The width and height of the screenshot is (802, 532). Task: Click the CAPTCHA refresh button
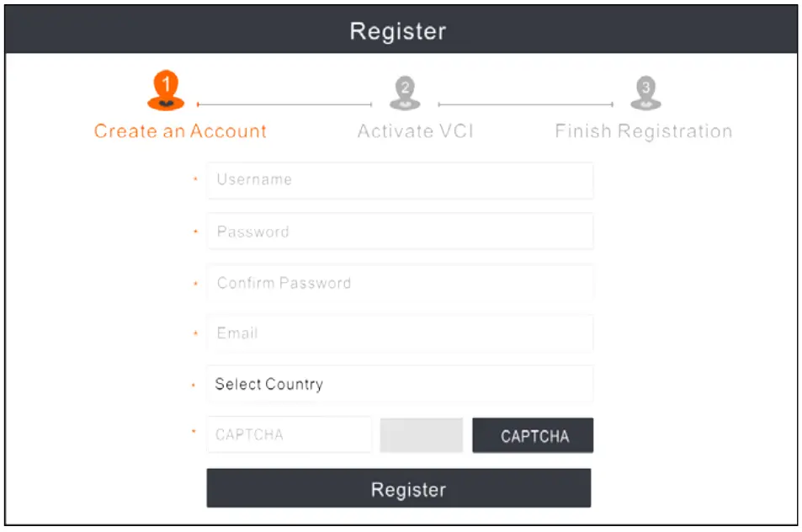click(x=534, y=435)
